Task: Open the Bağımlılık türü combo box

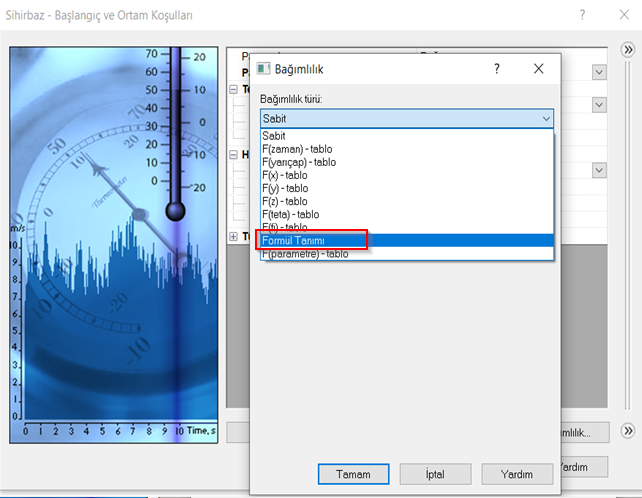Action: tap(406, 118)
